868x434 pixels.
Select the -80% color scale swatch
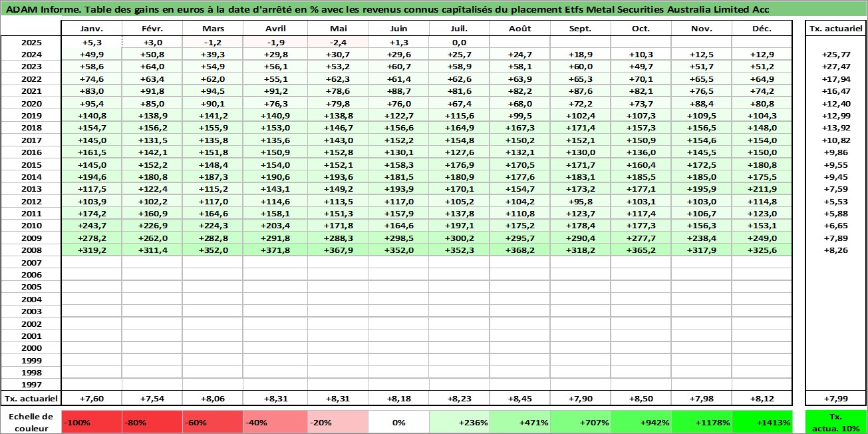pos(152,422)
